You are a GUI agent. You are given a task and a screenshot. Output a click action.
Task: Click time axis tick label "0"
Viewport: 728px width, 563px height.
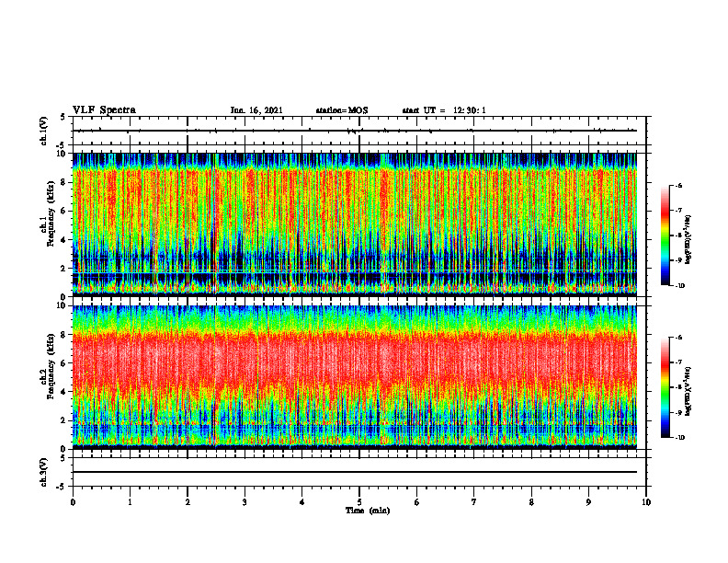pos(73,502)
